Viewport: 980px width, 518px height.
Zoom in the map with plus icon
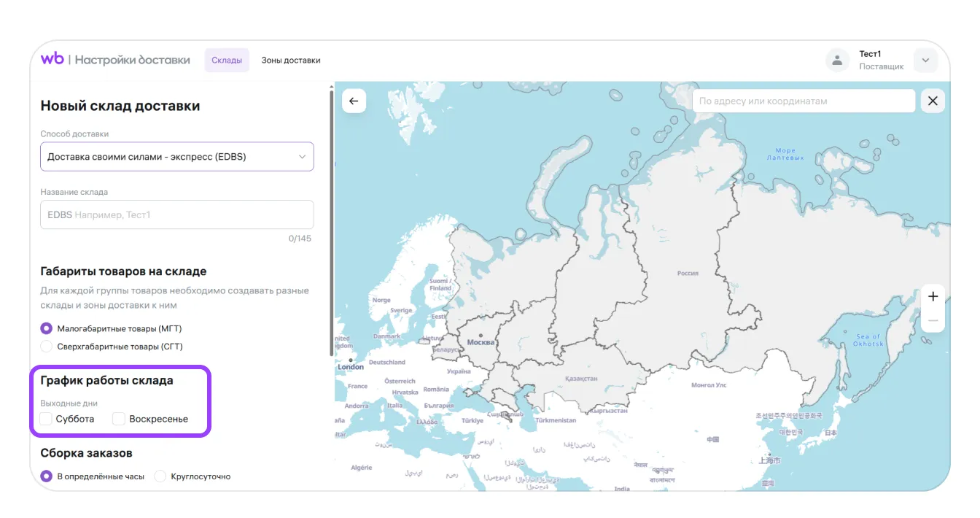[933, 296]
